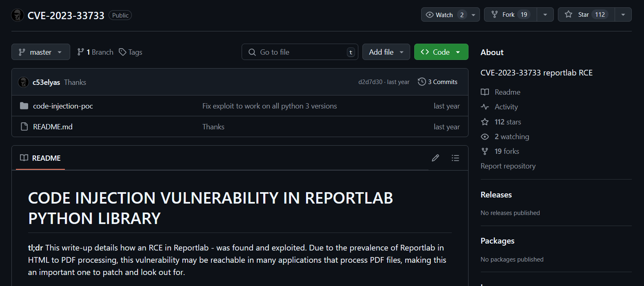The height and width of the screenshot is (286, 644).
Task: Click the 'No releases published' text
Action: pyautogui.click(x=510, y=213)
